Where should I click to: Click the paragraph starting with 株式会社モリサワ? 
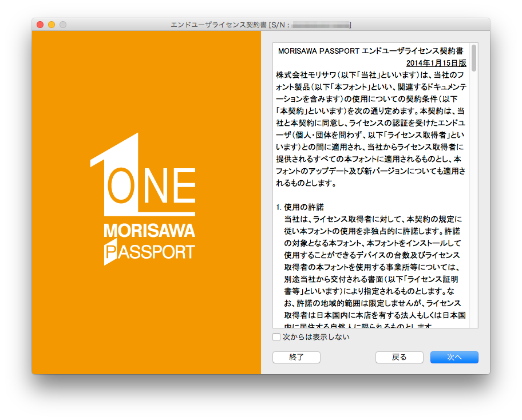[371, 129]
